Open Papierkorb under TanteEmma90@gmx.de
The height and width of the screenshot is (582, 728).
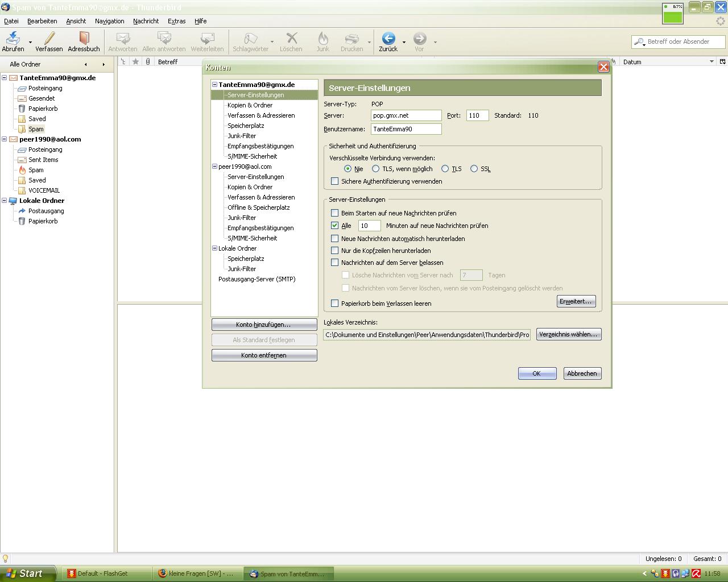(43, 109)
